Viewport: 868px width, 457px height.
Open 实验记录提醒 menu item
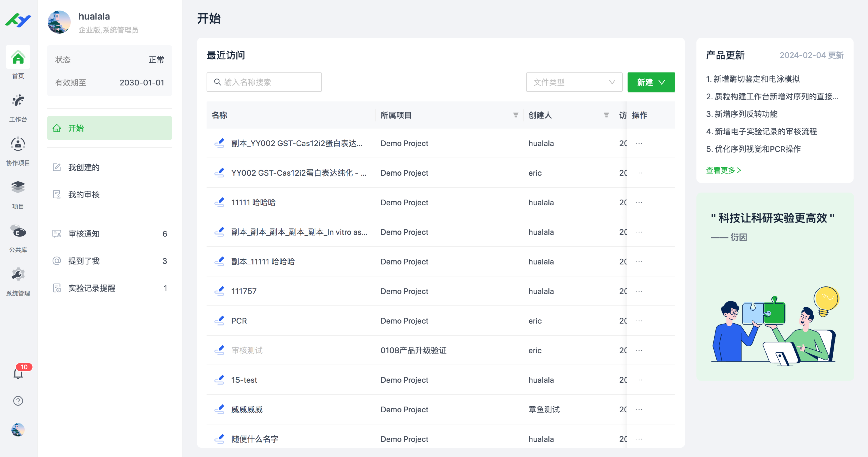pos(92,288)
